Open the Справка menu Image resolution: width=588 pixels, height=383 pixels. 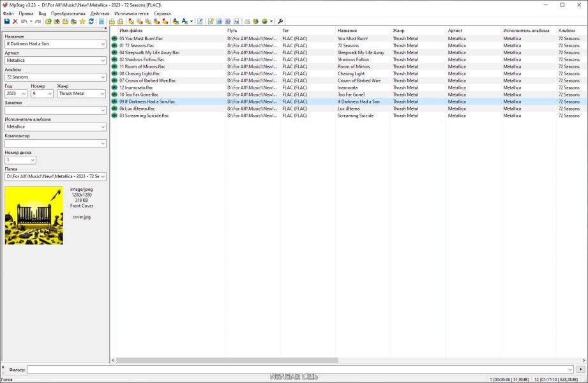point(162,13)
